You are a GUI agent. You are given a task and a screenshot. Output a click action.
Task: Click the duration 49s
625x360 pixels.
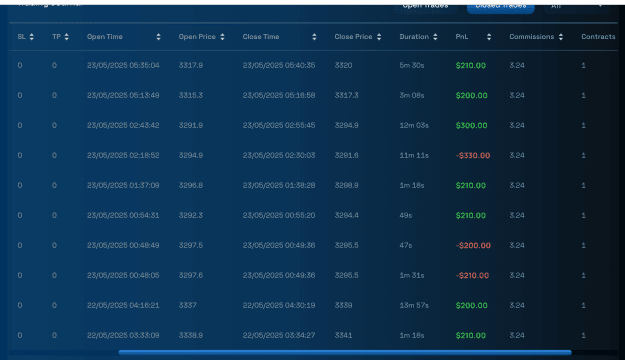tap(406, 215)
